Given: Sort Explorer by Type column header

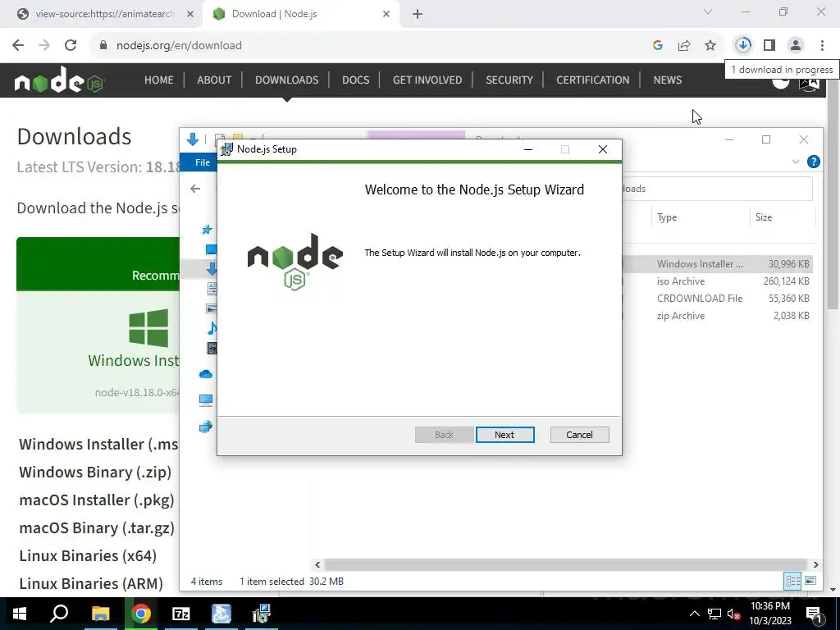Looking at the screenshot, I should (700, 217).
